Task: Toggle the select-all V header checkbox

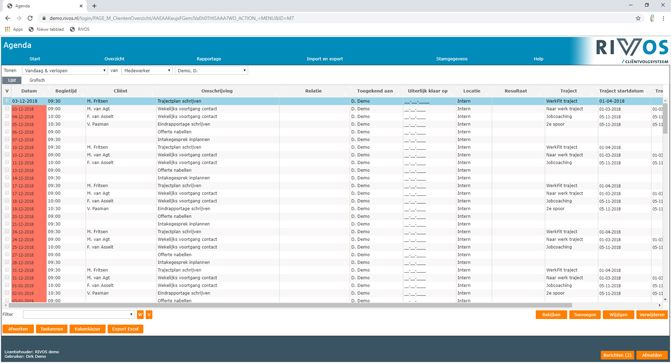Action: tap(7, 91)
